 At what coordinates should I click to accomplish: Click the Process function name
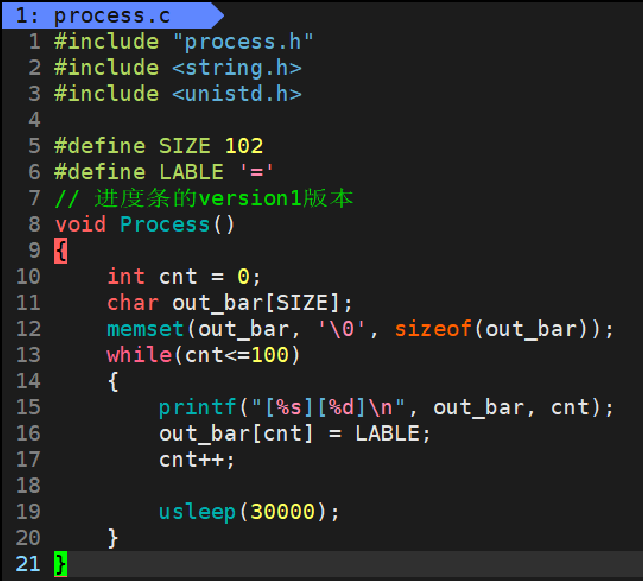pyautogui.click(x=165, y=224)
